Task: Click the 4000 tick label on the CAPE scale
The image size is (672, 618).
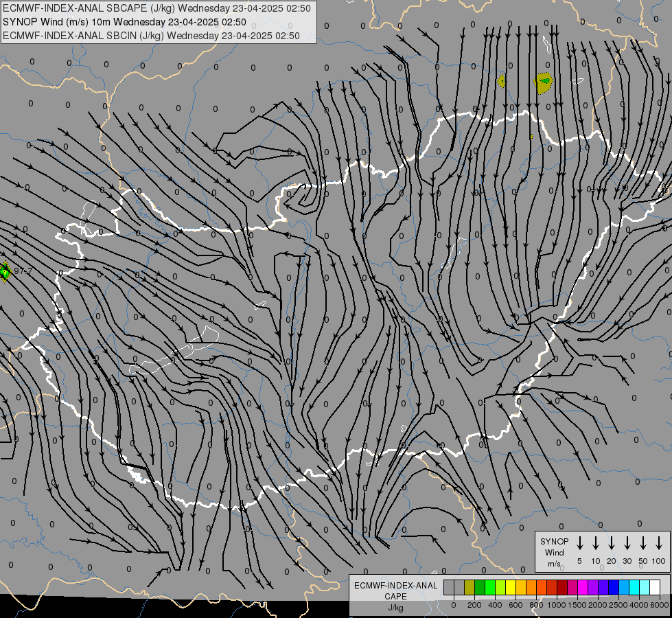Action: 639,605
